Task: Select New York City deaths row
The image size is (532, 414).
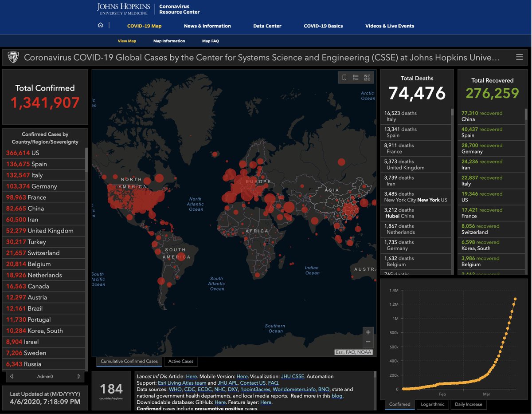Action: click(x=416, y=197)
